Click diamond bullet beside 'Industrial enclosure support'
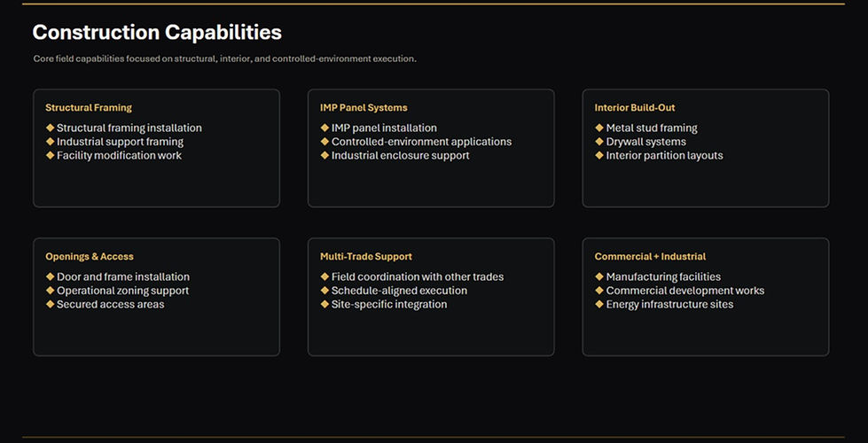 [325, 155]
